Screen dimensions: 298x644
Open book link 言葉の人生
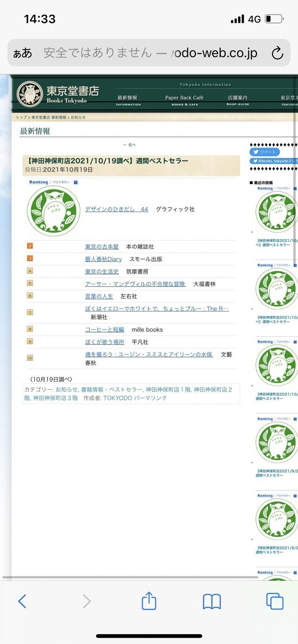pos(99,296)
